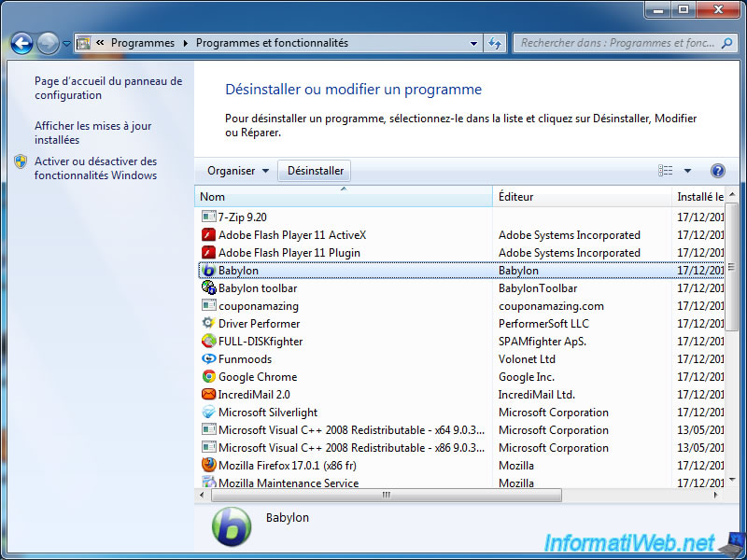Click publisher cell Google Inc.
The image size is (747, 560).
[x=527, y=377]
